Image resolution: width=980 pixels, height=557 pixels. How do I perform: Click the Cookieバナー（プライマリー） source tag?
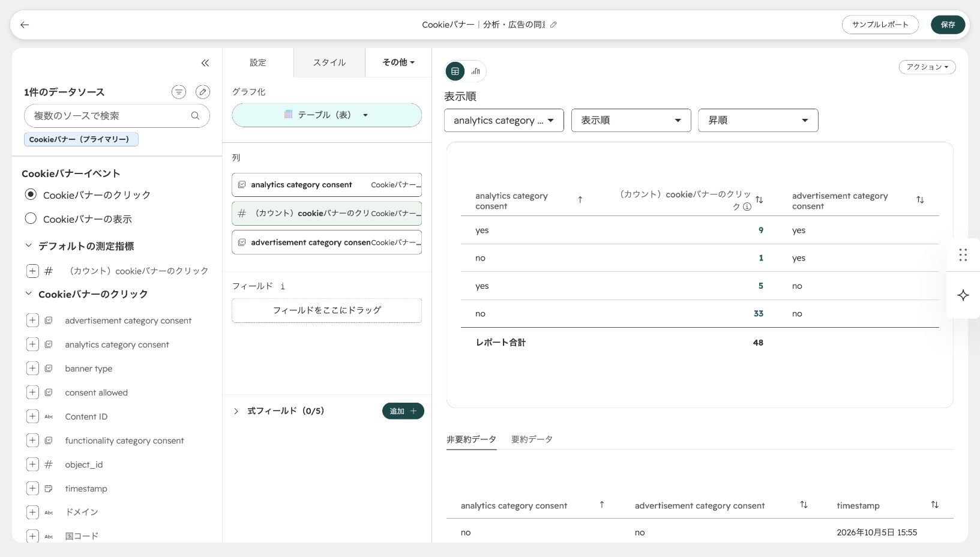coord(81,139)
